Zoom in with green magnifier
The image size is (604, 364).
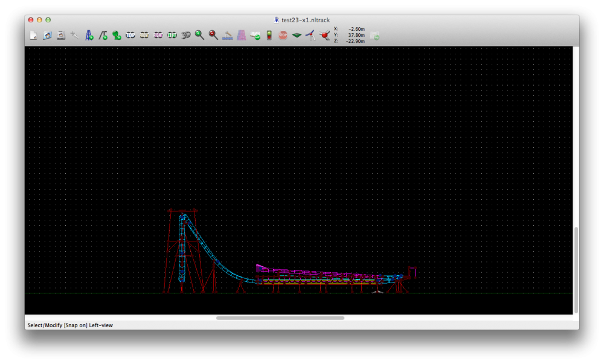[x=199, y=36]
